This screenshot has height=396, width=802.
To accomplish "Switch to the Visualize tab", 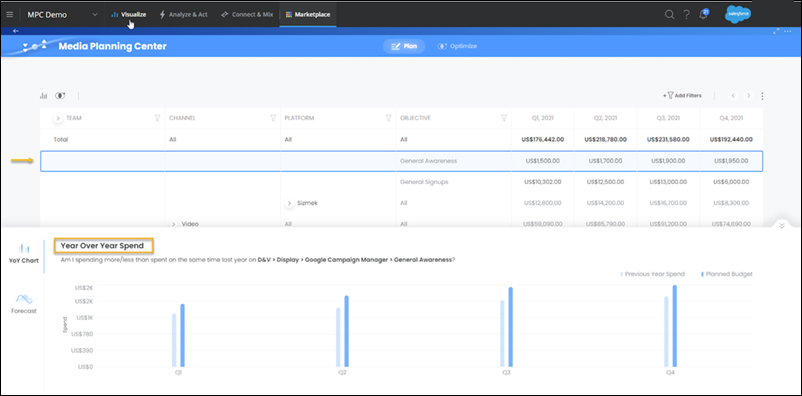I will (129, 14).
